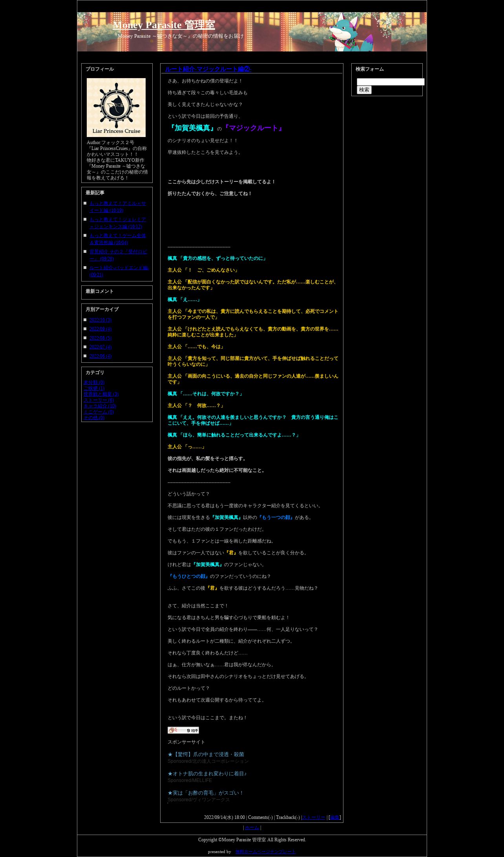504x857 pixels.
Task: Click the 検索フォーム panel heading
Action: 370,69
